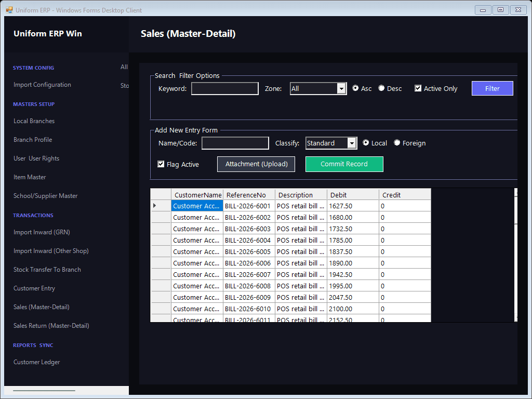The image size is (532, 399).
Task: Select cell BILL-2026-6009
Action: coord(249,298)
